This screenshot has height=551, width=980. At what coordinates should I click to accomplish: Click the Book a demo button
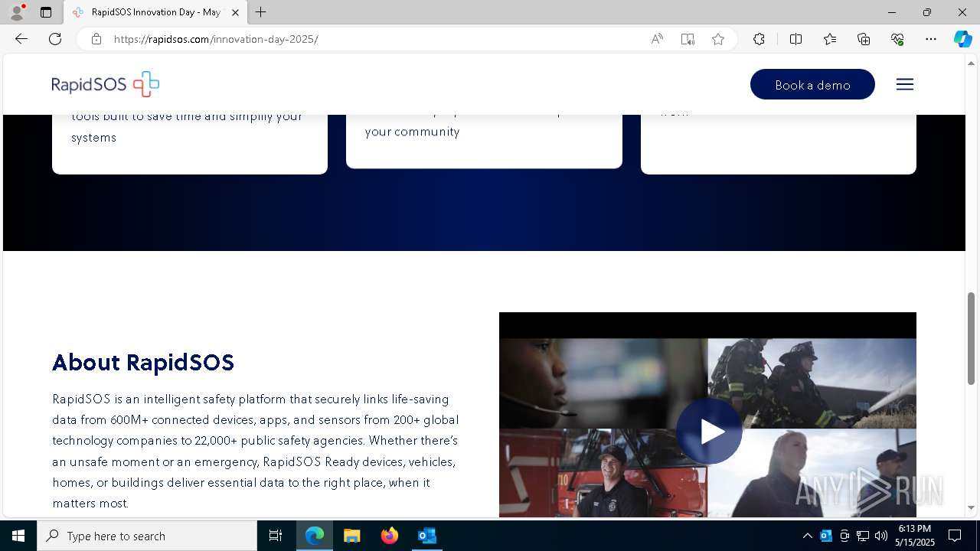[812, 84]
